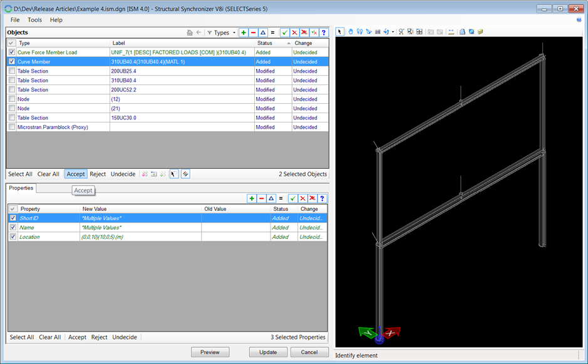The width and height of the screenshot is (588, 364).
Task: Uncheck the Curve Force Member Load checkbox
Action: coord(12,53)
